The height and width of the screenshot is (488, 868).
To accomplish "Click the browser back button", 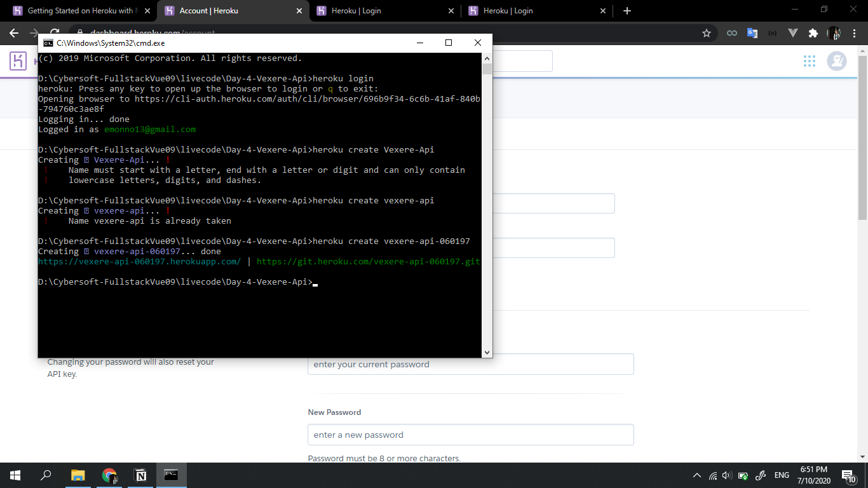I will pos(13,32).
